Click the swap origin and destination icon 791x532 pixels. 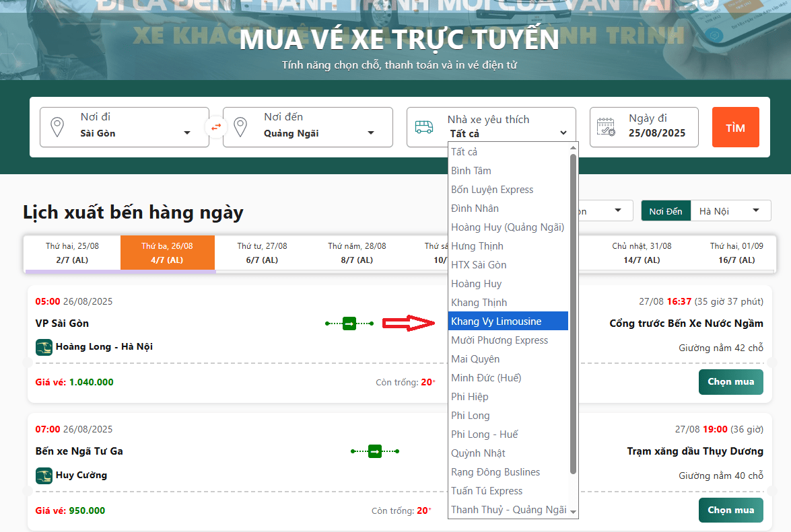(x=216, y=126)
